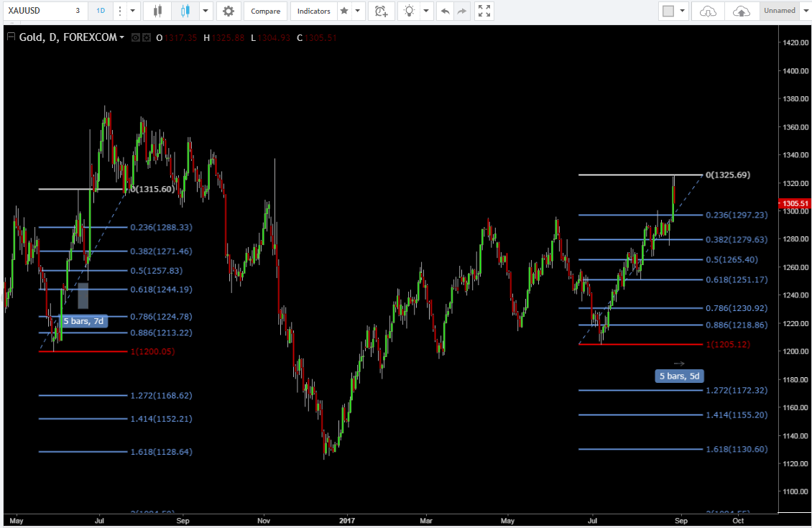
Task: Open chart style dropdown arrow
Action: coord(206,11)
